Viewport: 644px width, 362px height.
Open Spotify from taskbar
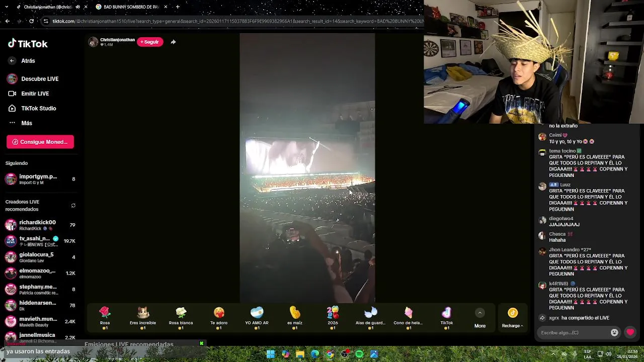(359, 354)
